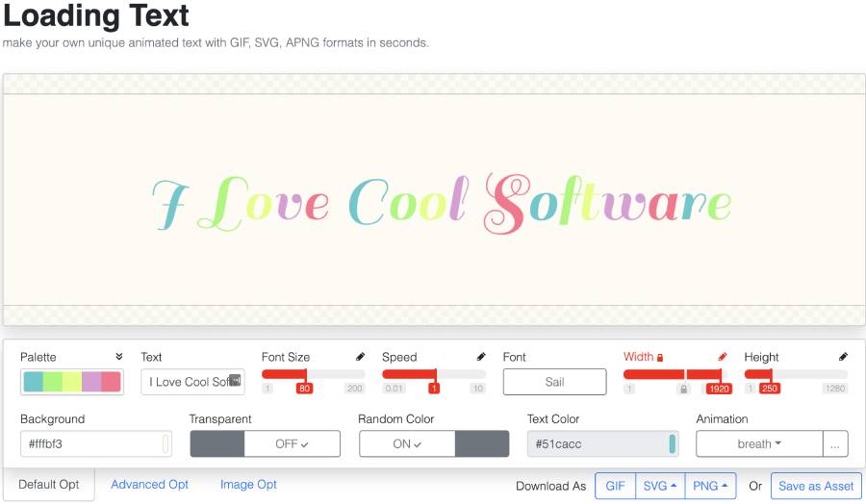Click the Font Size maximum value 200

point(354,388)
